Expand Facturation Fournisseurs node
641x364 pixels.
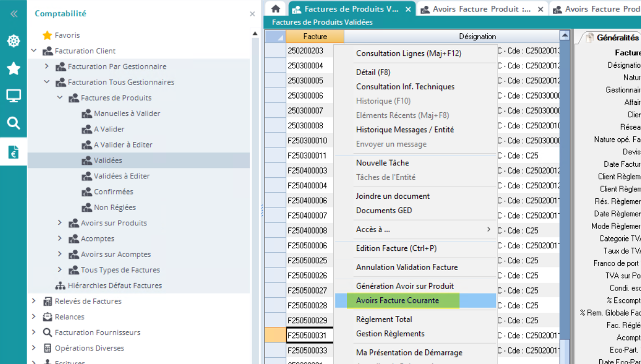click(34, 332)
